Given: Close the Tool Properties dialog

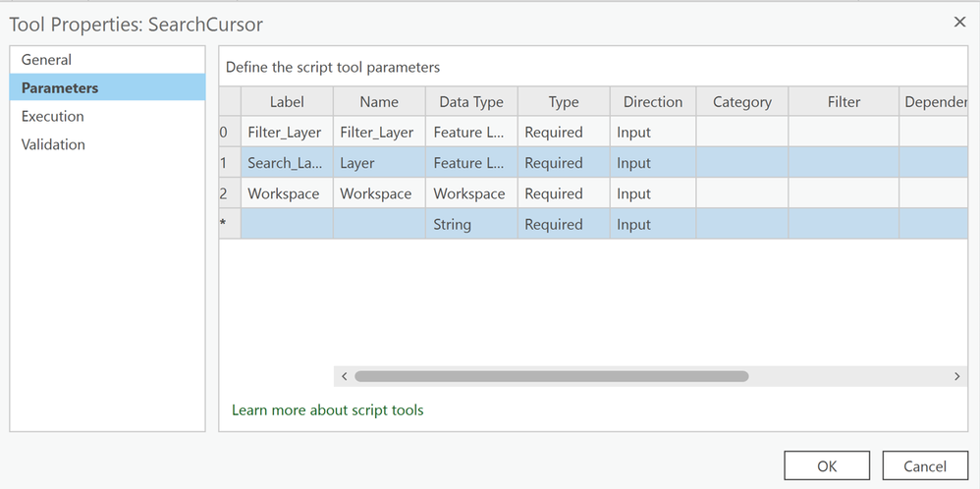Looking at the screenshot, I should 958,22.
